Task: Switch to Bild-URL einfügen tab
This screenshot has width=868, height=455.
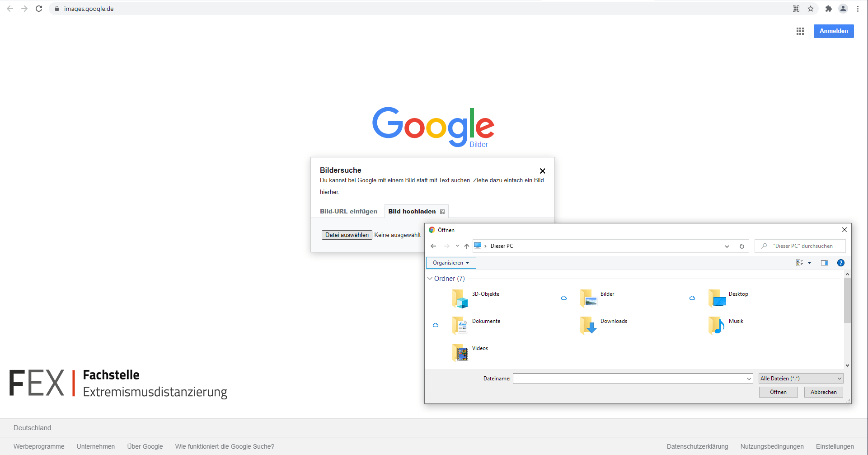Action: point(348,211)
